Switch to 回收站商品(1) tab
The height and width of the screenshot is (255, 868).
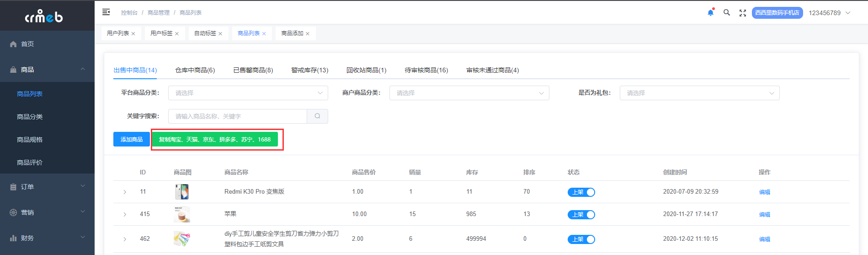[x=366, y=70]
